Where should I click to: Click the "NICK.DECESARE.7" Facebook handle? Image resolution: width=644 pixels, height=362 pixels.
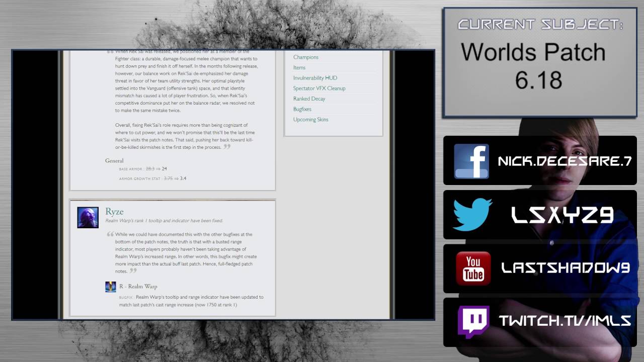565,161
